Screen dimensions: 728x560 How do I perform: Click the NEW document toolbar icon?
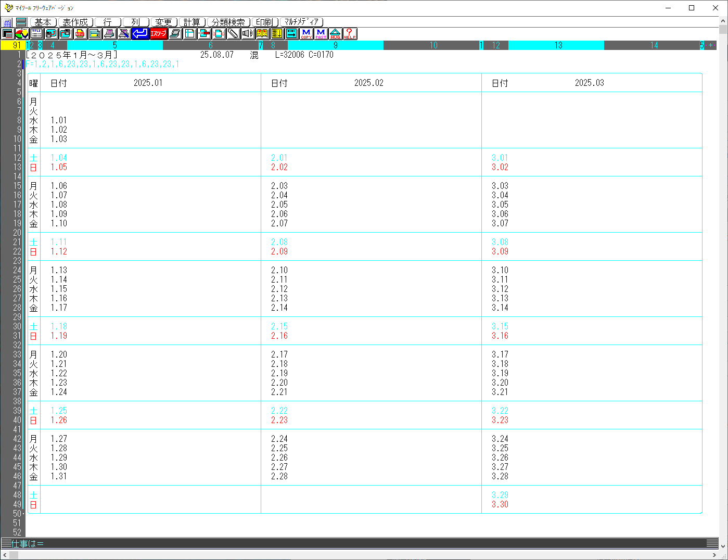coord(80,34)
